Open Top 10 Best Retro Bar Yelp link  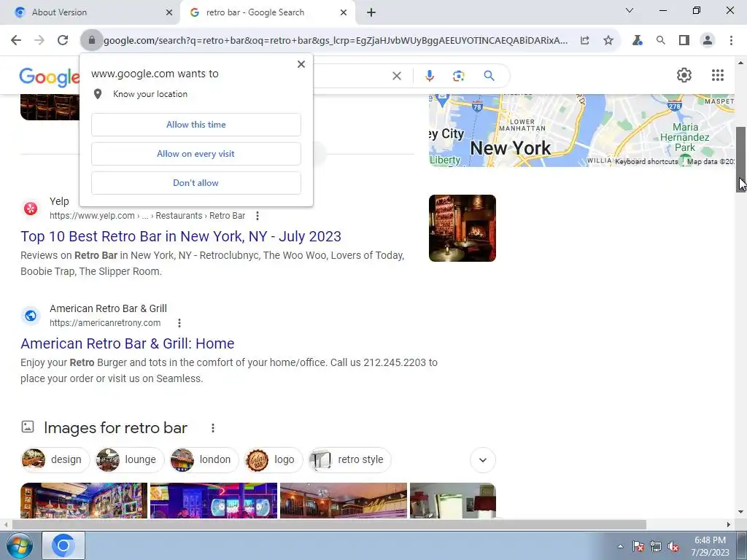click(181, 236)
